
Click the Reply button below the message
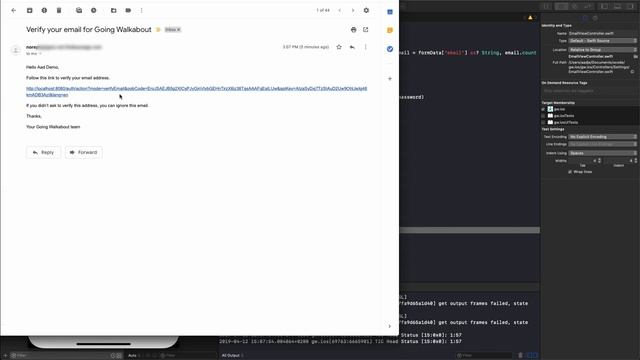click(43, 152)
